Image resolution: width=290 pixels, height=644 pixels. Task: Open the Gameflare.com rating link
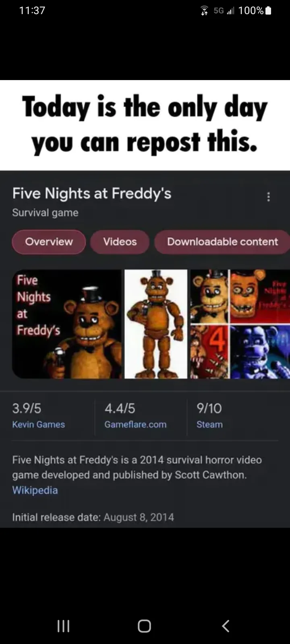coord(135,425)
